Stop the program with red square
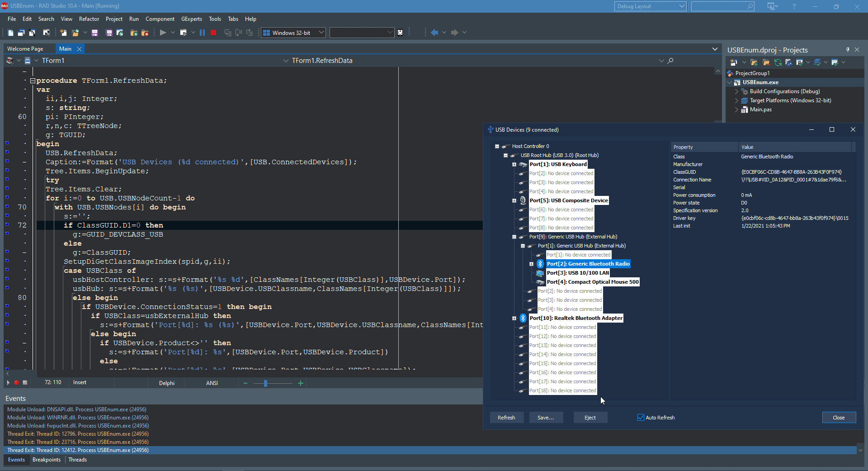The image size is (868, 471). pyautogui.click(x=213, y=33)
